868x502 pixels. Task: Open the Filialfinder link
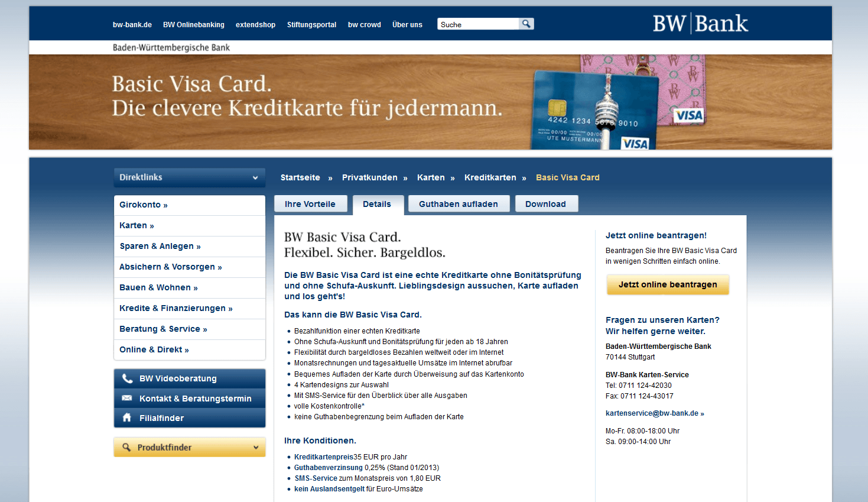tap(190, 418)
